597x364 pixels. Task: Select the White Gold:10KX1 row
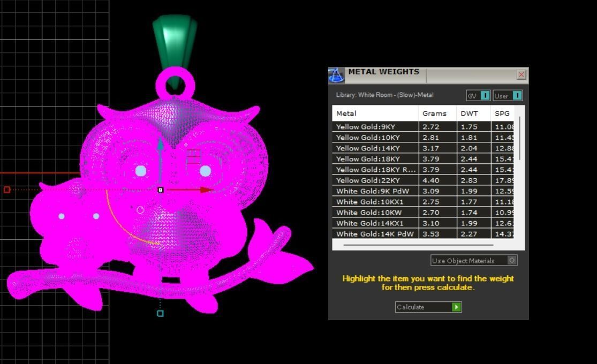click(423, 201)
